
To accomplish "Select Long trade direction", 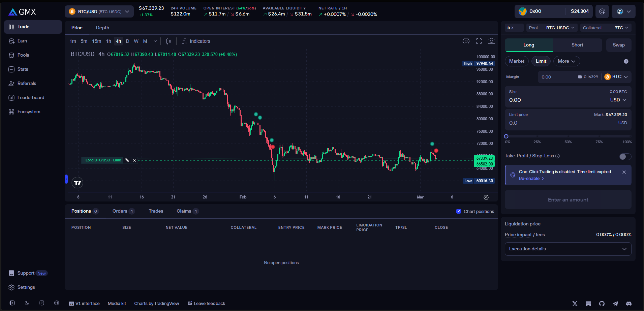I will (529, 45).
